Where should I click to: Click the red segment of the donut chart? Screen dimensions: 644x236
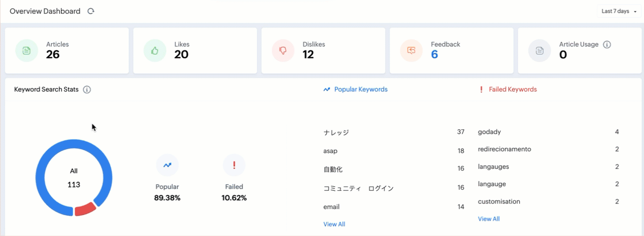coord(85,209)
